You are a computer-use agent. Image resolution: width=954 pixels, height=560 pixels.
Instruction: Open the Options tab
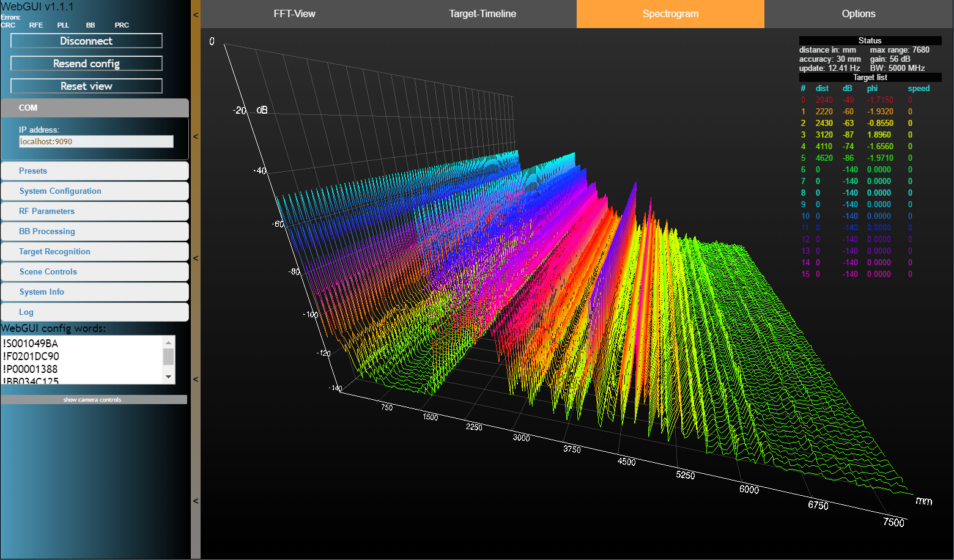click(x=859, y=13)
